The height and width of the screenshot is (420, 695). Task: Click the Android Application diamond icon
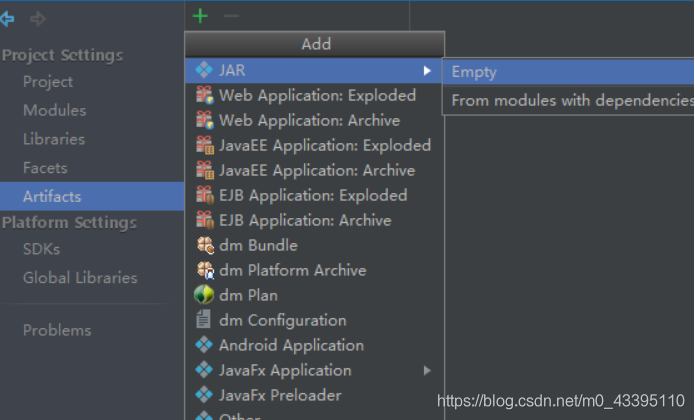coord(204,345)
